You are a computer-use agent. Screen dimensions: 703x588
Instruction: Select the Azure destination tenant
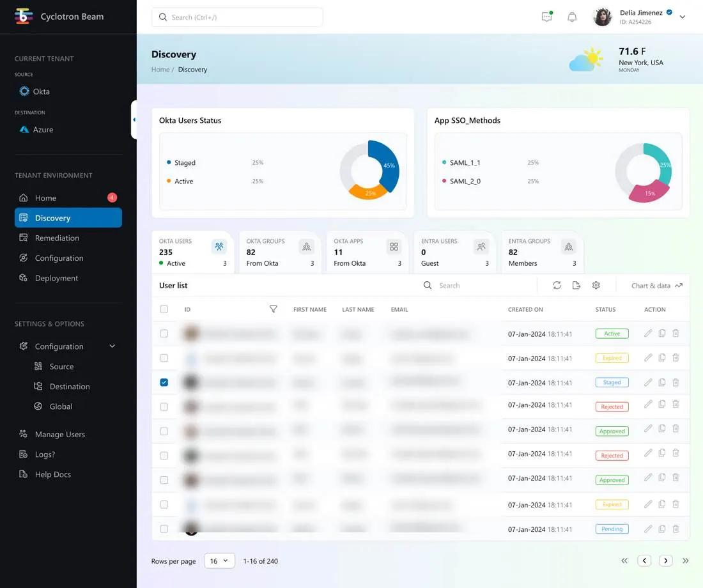(36, 130)
